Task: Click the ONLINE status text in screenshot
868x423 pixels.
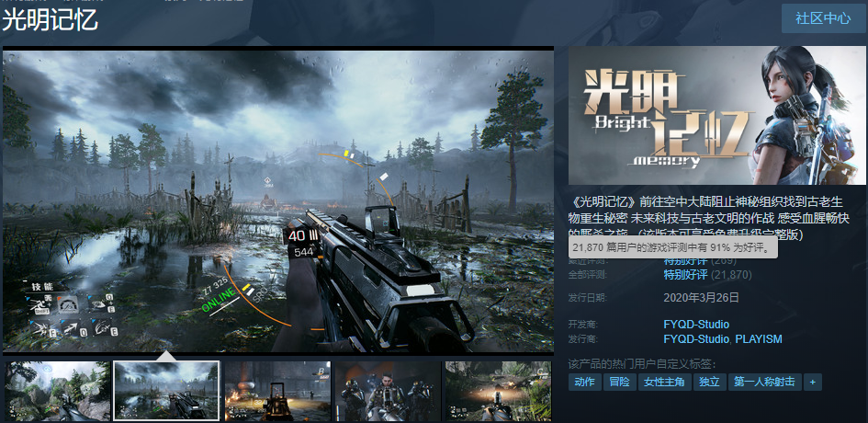Action: [219, 300]
